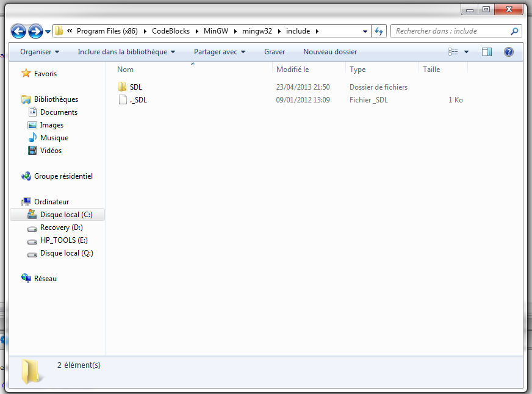Screen dimensions: 532x394
Task: Expand arrow after CodeBlocks breadcrumb
Action: pos(197,32)
